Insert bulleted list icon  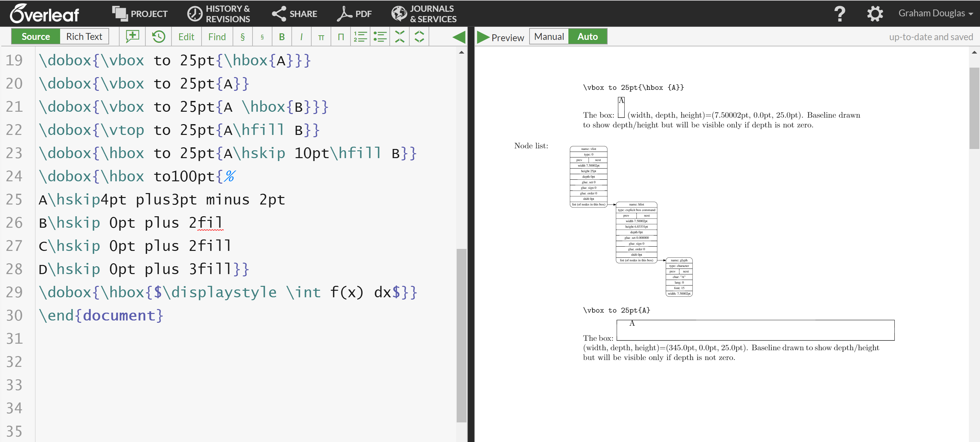pos(380,37)
